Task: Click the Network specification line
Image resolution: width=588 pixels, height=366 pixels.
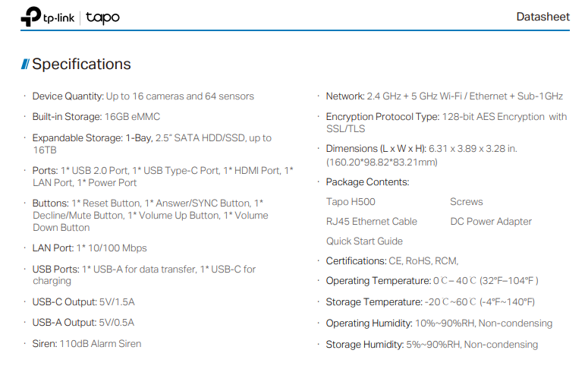Action: click(444, 96)
